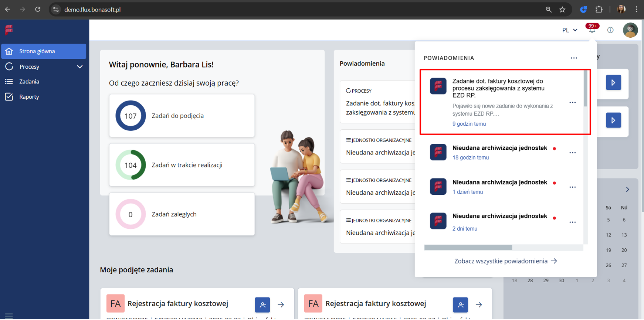Screen dimensions: 644x320
Task: Open the PL language dropdown
Action: coord(569,30)
